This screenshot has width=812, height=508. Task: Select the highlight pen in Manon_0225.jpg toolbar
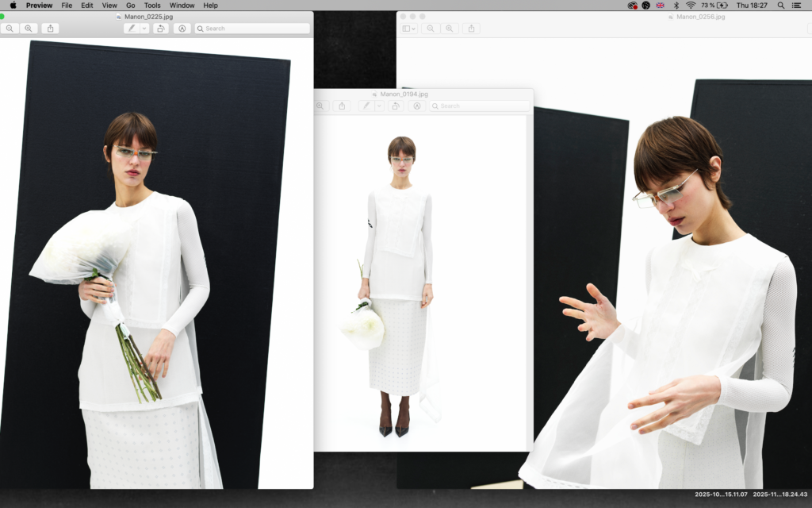coord(131,29)
